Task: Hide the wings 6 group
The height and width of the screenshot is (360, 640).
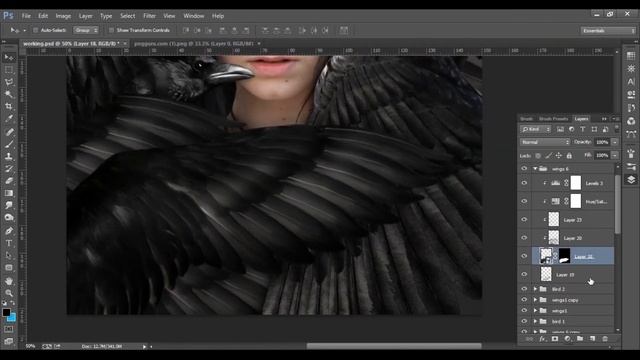Action: tap(524, 169)
